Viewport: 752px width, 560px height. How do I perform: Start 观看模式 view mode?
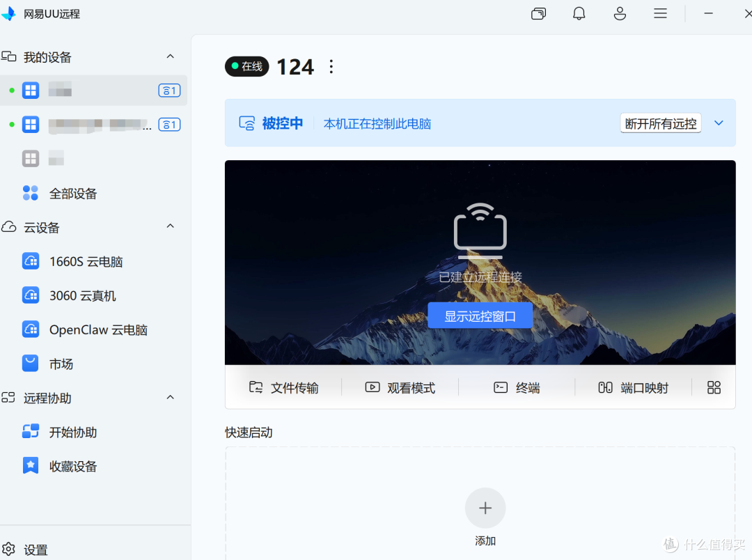400,388
